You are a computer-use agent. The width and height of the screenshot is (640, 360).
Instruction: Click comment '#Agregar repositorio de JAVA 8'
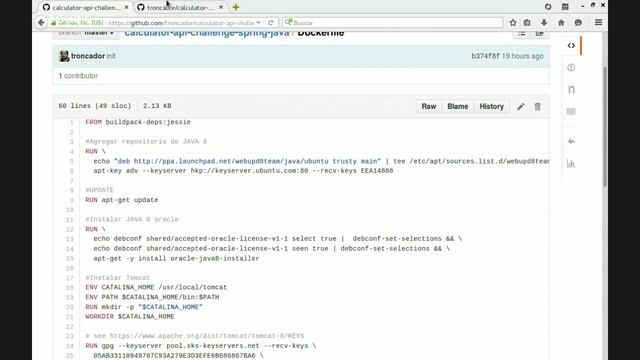(146, 142)
